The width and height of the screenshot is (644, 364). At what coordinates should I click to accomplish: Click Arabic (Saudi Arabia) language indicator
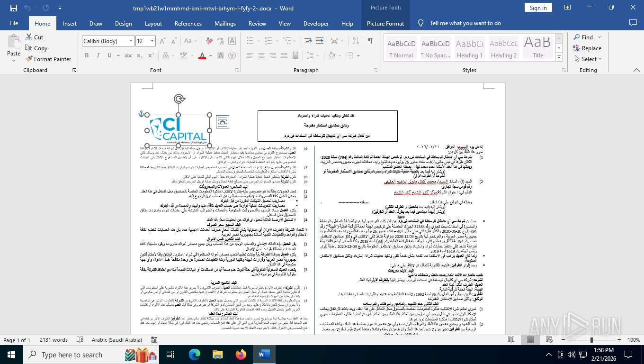pyautogui.click(x=117, y=340)
